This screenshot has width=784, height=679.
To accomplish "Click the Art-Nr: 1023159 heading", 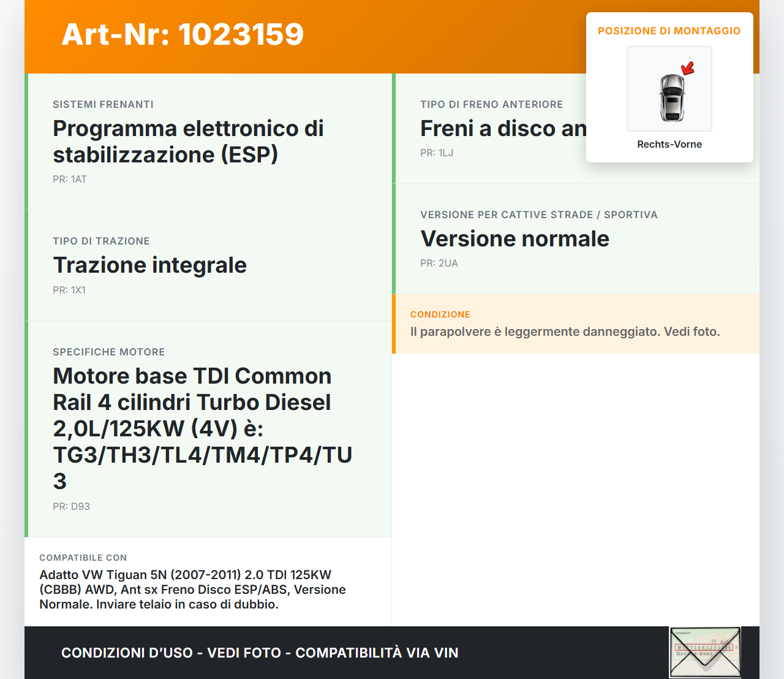I will 183,34.
